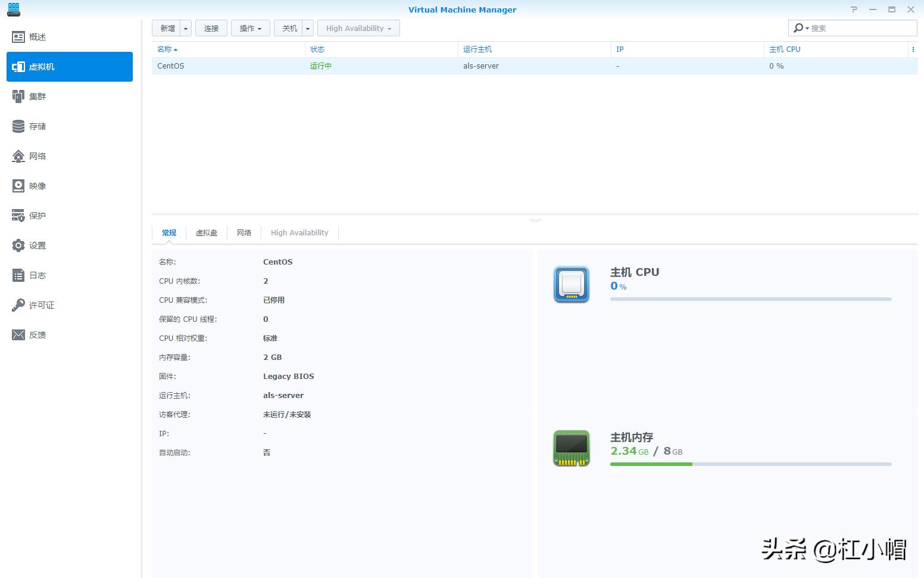
Task: Open the 操作 dropdown menu
Action: click(250, 27)
